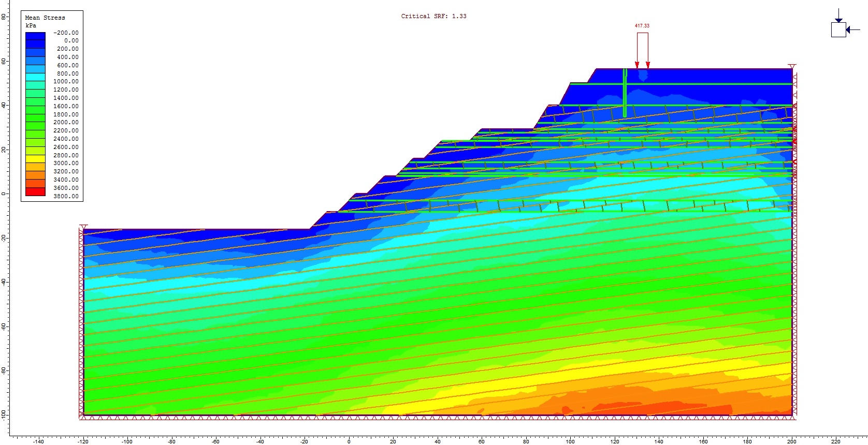This screenshot has width=868, height=445.
Task: Click the 1000.00 legend value
Action: click(x=66, y=81)
